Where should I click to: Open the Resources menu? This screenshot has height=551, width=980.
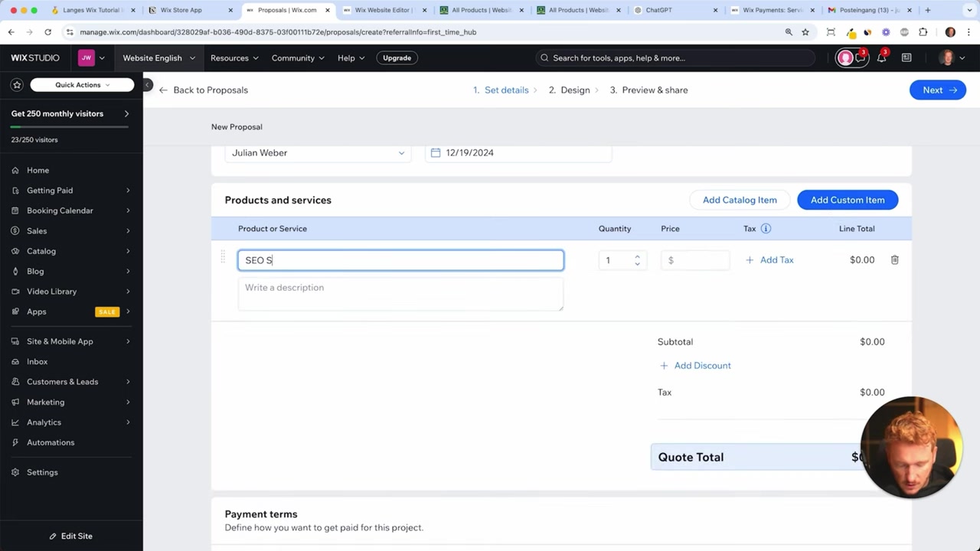point(234,58)
